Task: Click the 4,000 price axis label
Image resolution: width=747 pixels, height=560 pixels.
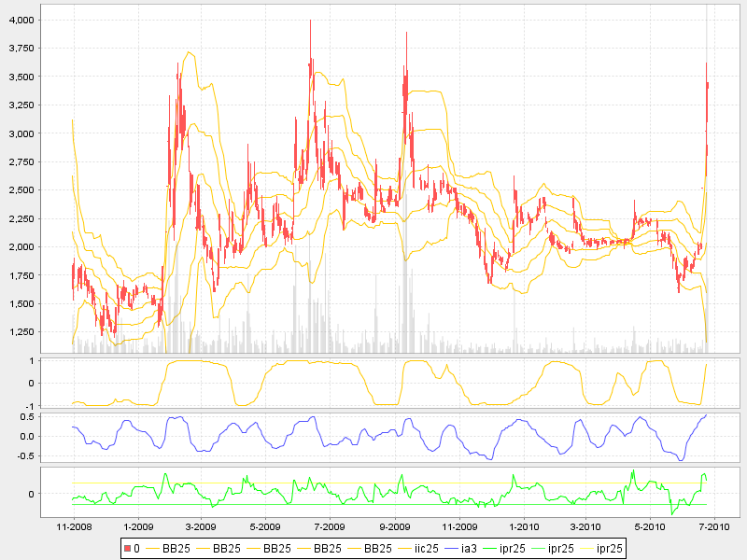Action: tap(49, 20)
